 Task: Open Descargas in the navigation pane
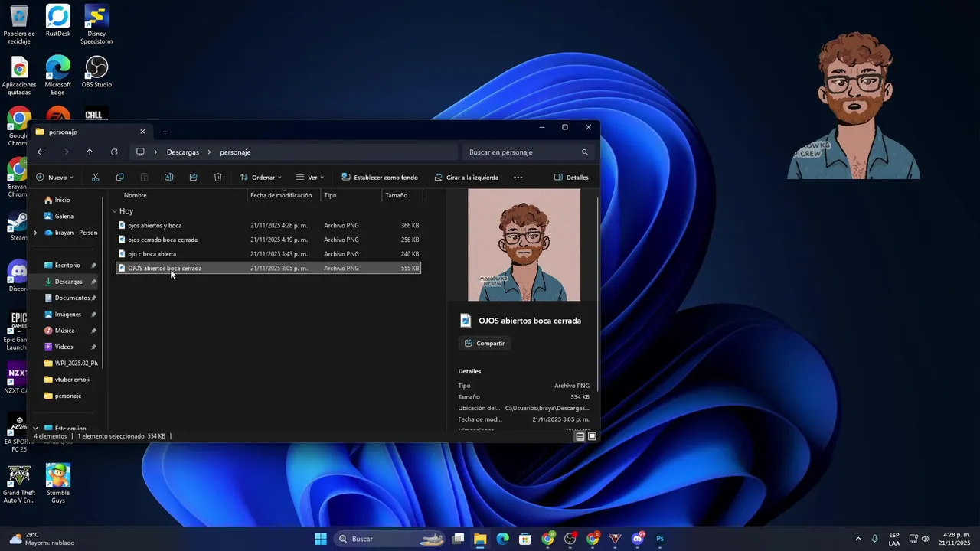pos(68,281)
